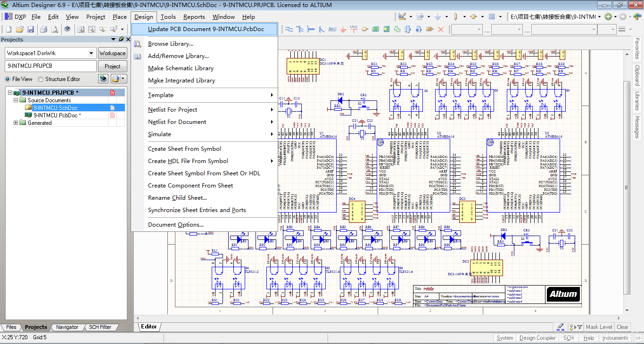Screen dimensions: 644x344
Task: Click the Project button
Action: click(x=112, y=66)
